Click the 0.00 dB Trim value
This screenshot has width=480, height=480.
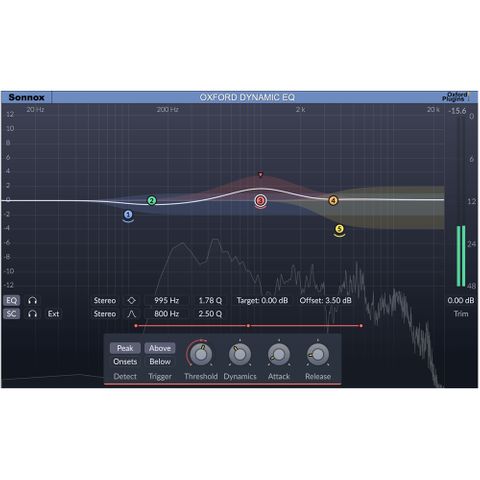[461, 301]
